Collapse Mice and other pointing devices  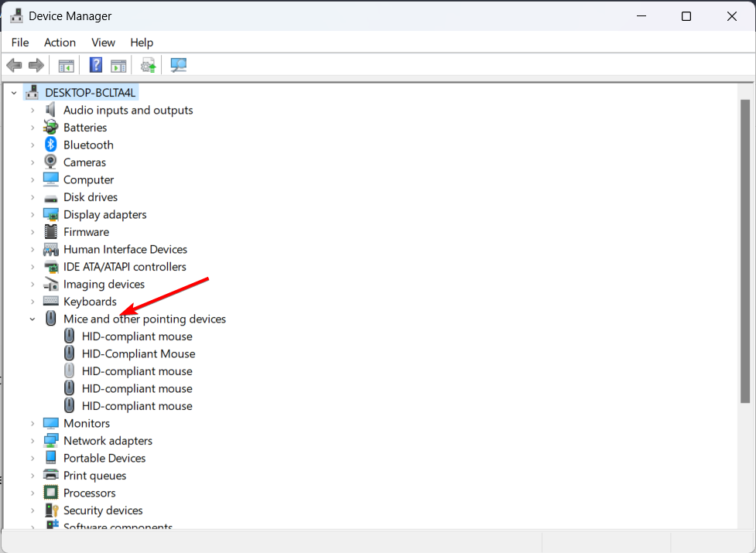(x=32, y=319)
